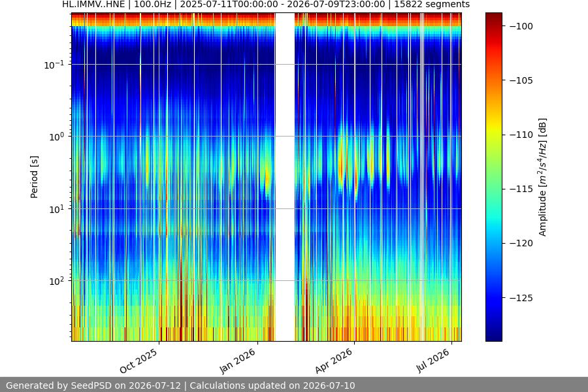
Task: Click the -100 colorbar tick label
Action: 521,26
